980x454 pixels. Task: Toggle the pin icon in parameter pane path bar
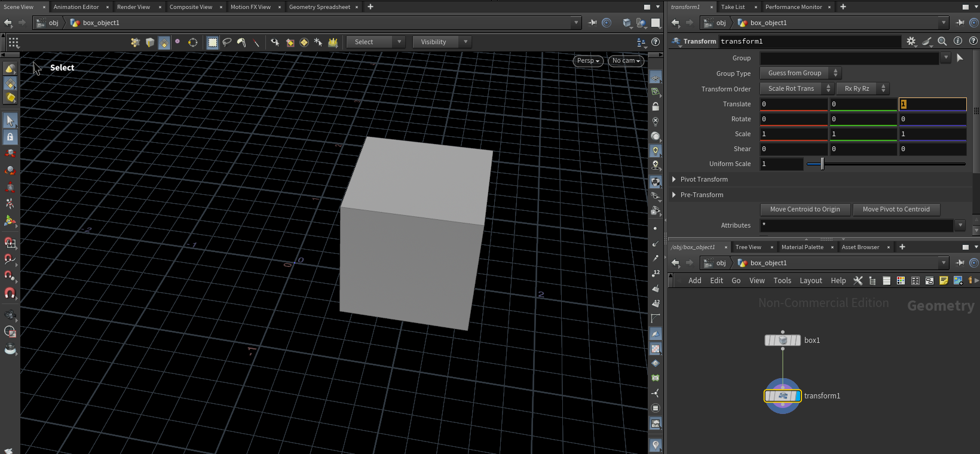(960, 23)
